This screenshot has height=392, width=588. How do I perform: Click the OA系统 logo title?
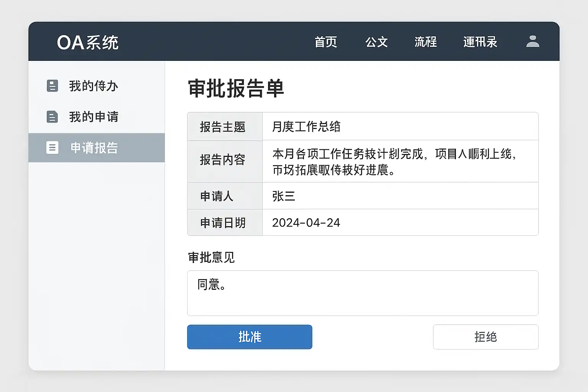[x=88, y=42]
